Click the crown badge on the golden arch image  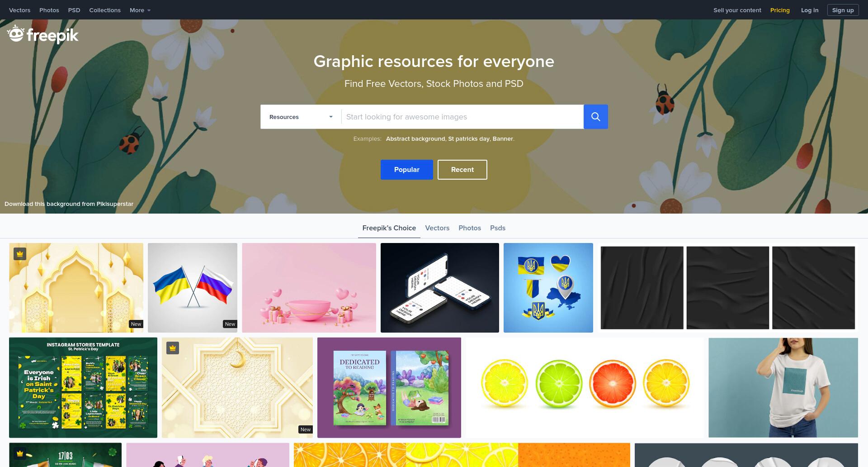click(x=20, y=254)
